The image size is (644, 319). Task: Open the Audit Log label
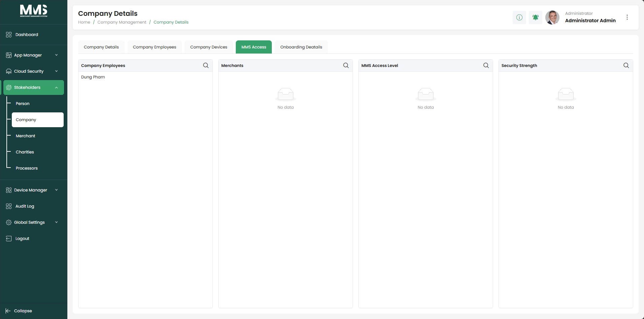[25, 206]
